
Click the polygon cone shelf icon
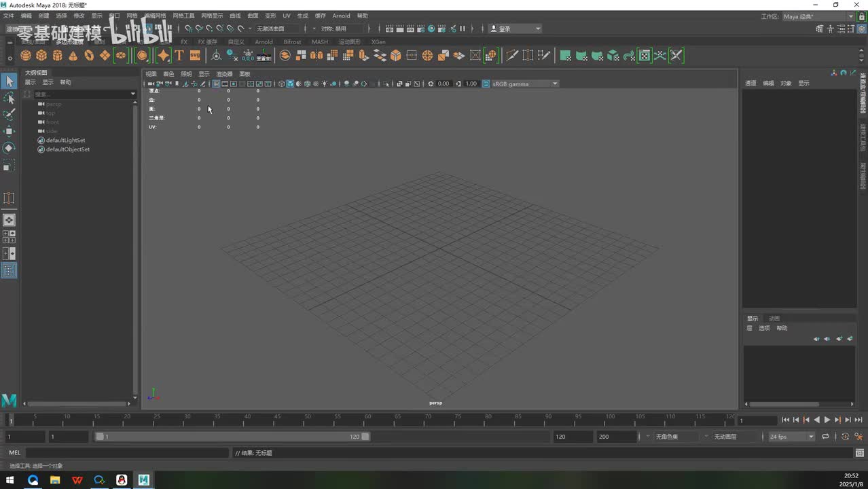[73, 56]
